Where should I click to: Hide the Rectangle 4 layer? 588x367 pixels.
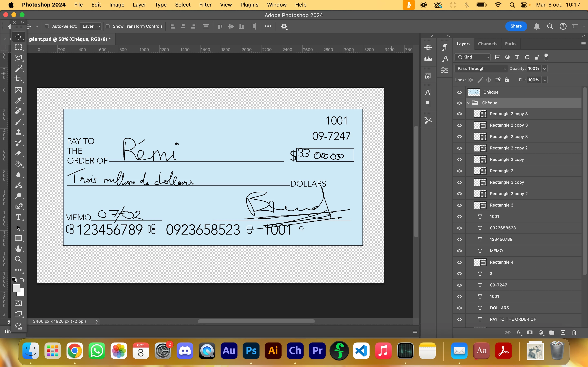pos(459,262)
